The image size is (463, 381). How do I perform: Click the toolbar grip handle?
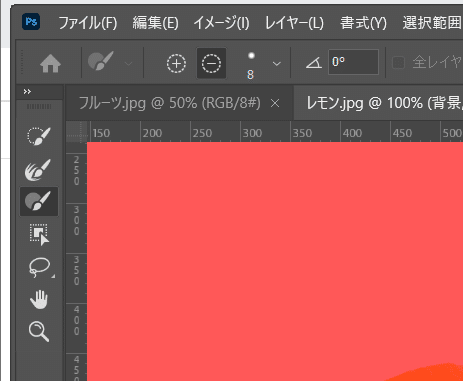pos(39,107)
